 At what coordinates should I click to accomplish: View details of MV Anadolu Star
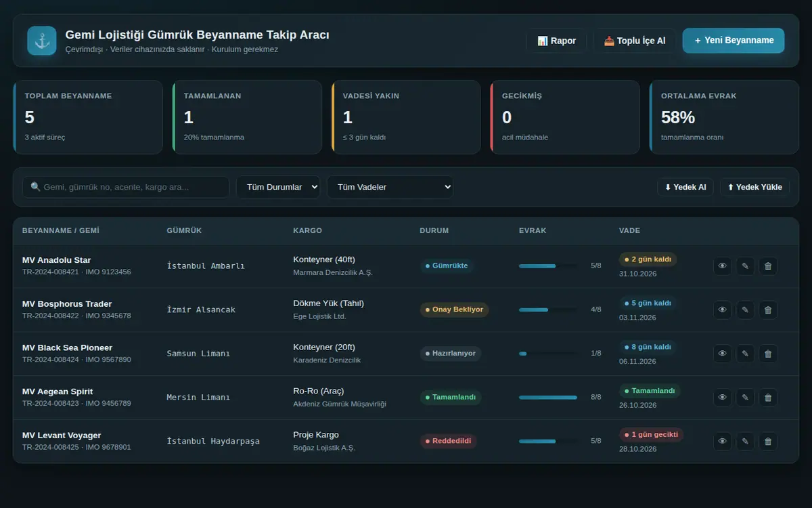tap(722, 266)
